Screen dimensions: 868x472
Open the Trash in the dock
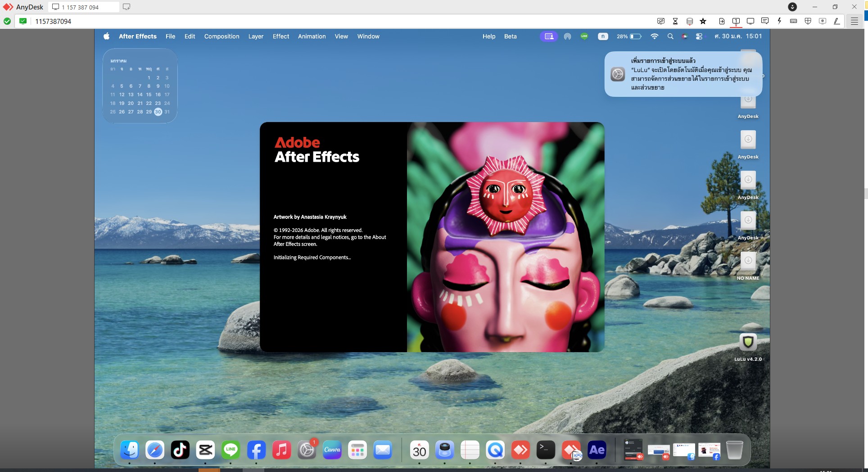(x=734, y=450)
